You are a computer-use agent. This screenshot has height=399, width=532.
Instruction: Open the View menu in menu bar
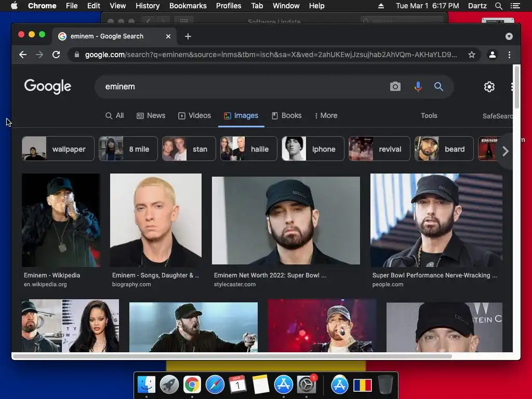tap(118, 6)
